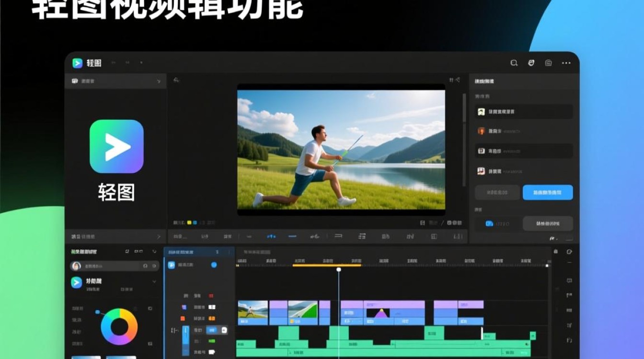Click the icon pair at the preview's top-right corner
Image resolution: width=644 pixels, height=359 pixels.
click(x=455, y=80)
